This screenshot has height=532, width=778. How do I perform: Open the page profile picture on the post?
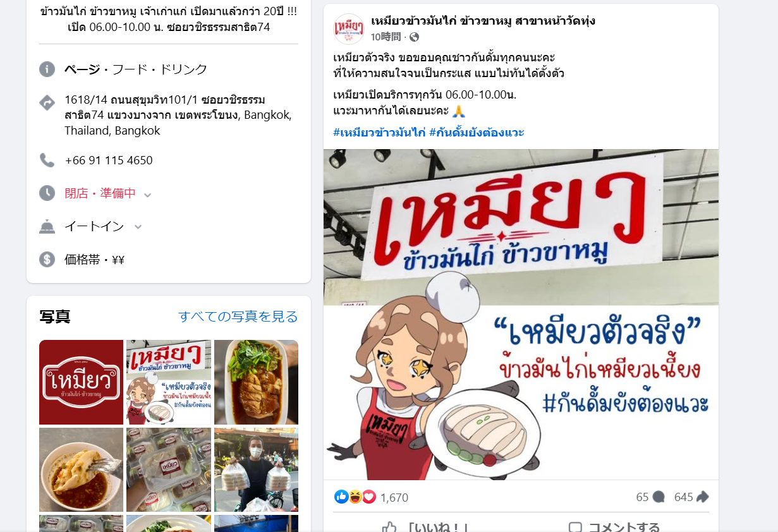tap(349, 28)
